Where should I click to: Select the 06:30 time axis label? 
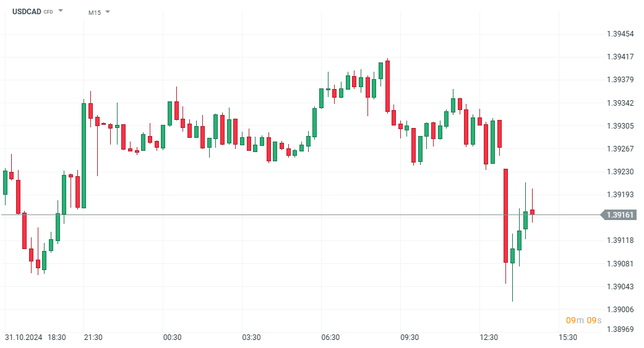330,337
